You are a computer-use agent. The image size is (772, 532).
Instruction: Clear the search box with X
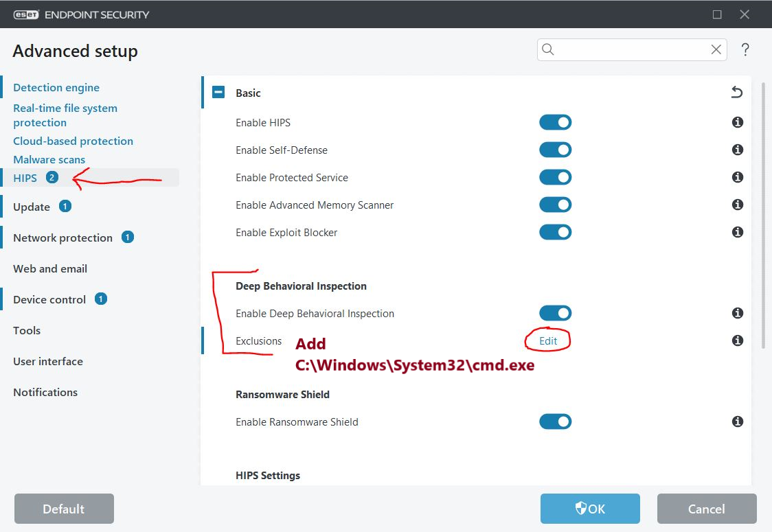(716, 49)
